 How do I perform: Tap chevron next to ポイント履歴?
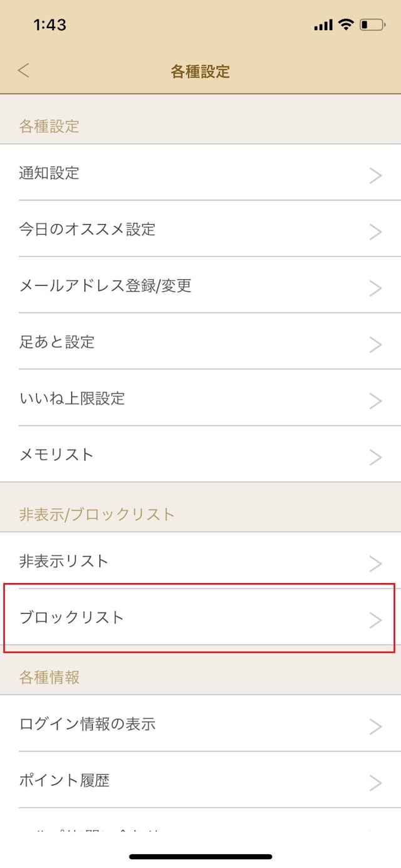click(x=375, y=783)
